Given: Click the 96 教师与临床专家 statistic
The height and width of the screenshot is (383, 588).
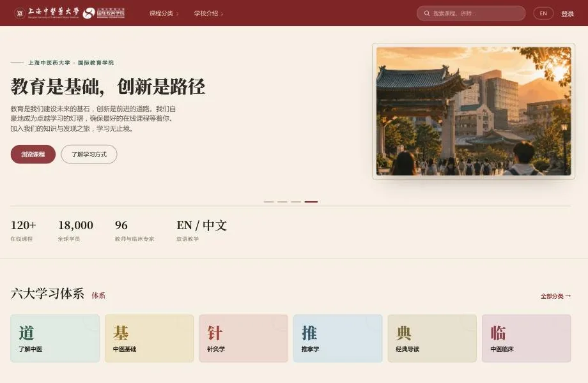Looking at the screenshot, I should point(134,230).
